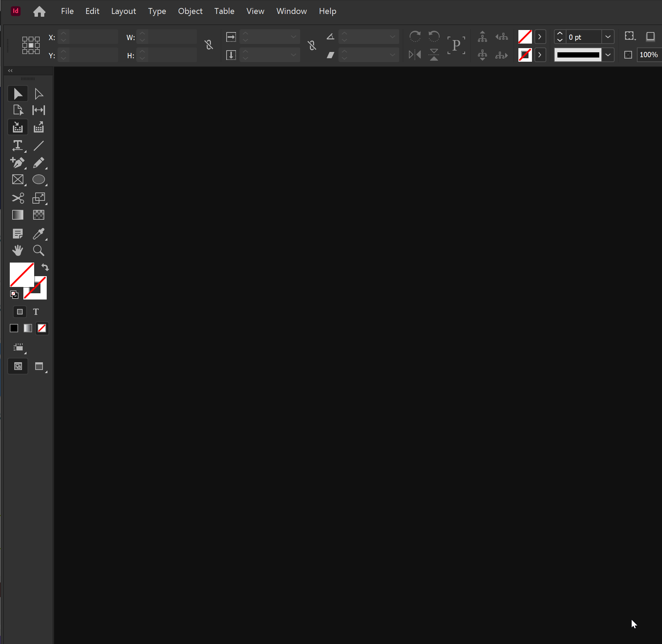Apply None to fill or stroke
The height and width of the screenshot is (644, 662).
pyautogui.click(x=42, y=328)
